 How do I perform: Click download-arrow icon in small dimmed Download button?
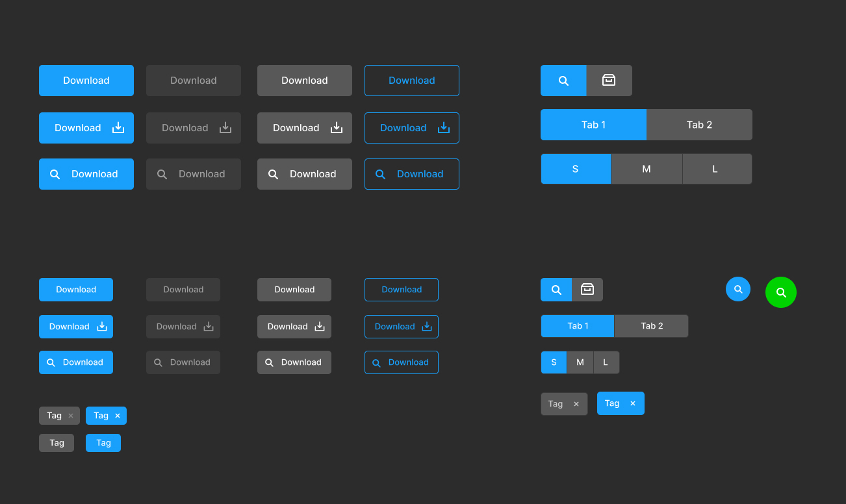[209, 326]
